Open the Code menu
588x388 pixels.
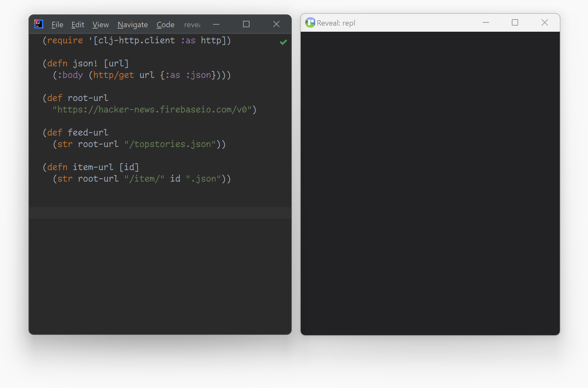[165, 25]
